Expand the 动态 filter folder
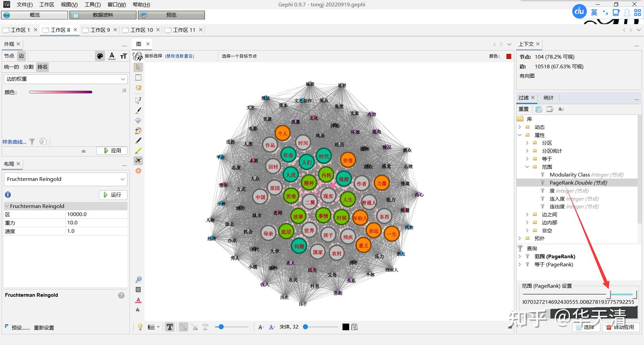Screen dimensions: 644x345 520,127
